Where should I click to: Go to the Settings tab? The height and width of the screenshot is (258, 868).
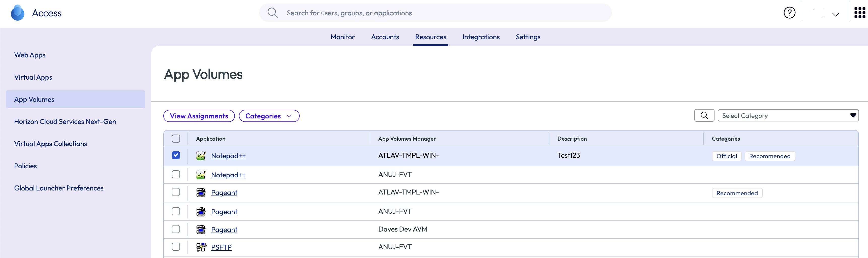[528, 37]
